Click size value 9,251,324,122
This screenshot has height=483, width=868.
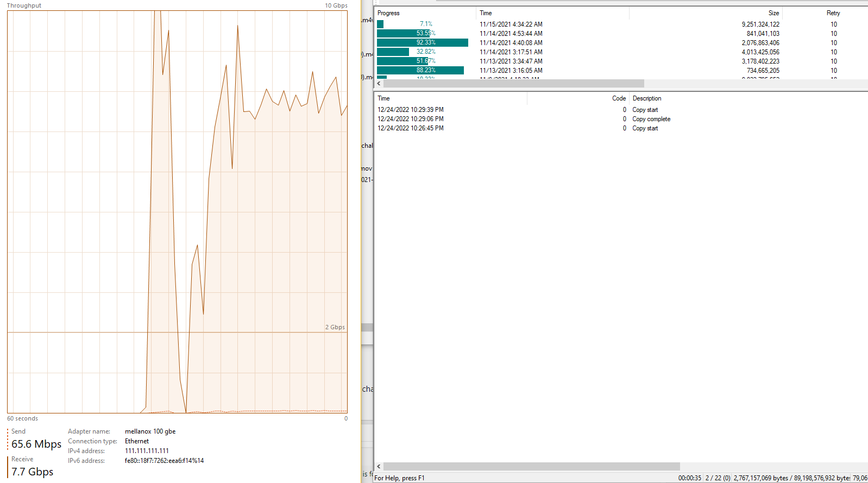tap(760, 24)
